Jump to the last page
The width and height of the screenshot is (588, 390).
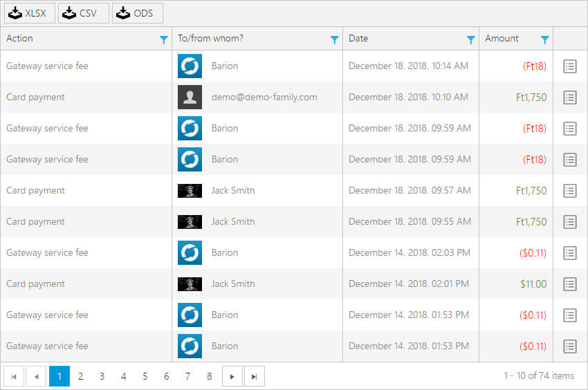pyautogui.click(x=254, y=376)
